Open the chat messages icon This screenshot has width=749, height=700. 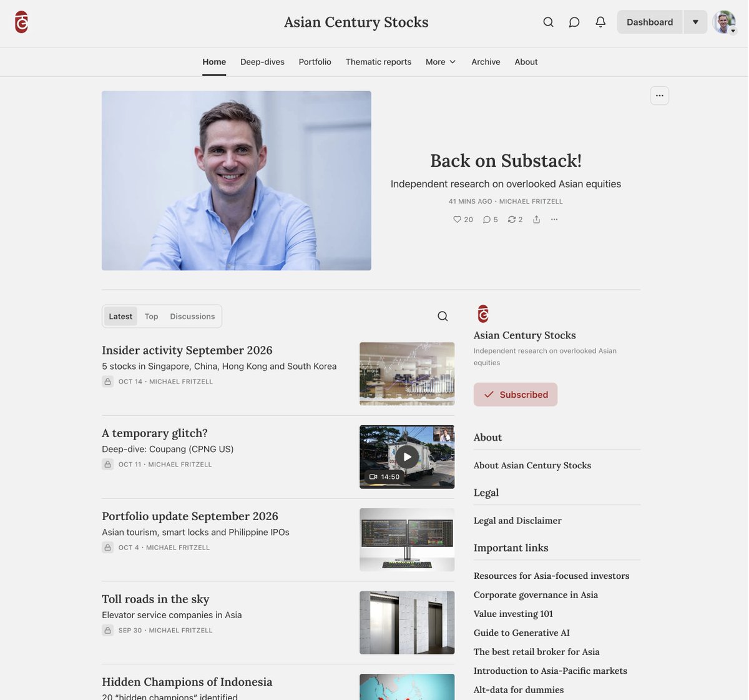[574, 22]
